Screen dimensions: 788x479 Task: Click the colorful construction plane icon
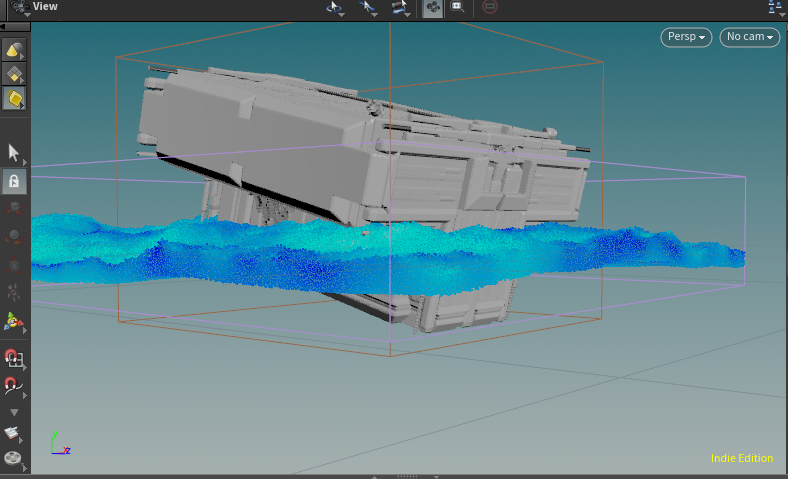point(13,322)
